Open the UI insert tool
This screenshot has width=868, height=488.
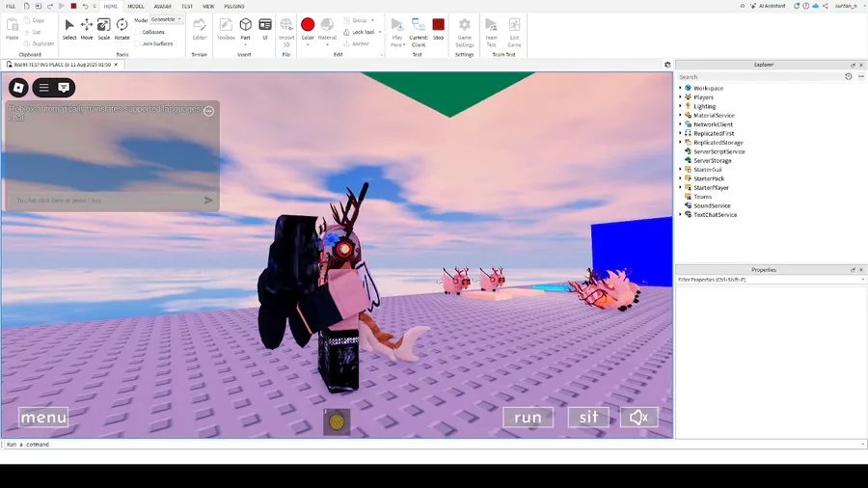pyautogui.click(x=265, y=29)
